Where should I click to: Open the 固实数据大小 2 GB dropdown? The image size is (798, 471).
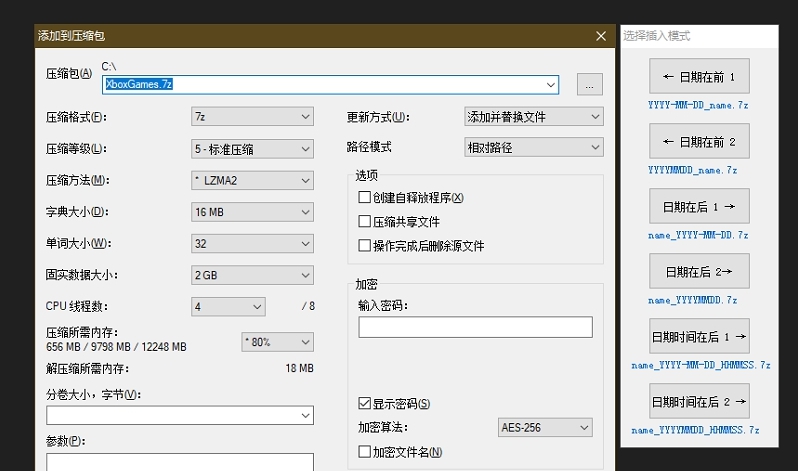pos(252,275)
